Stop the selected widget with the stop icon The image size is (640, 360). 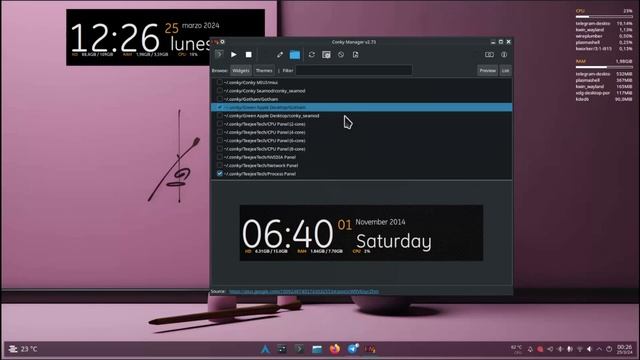[249, 55]
